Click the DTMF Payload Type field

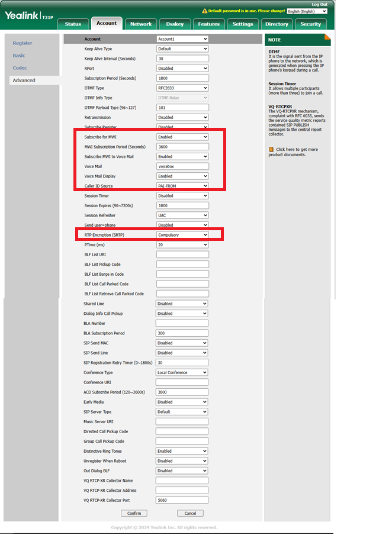pyautogui.click(x=182, y=108)
